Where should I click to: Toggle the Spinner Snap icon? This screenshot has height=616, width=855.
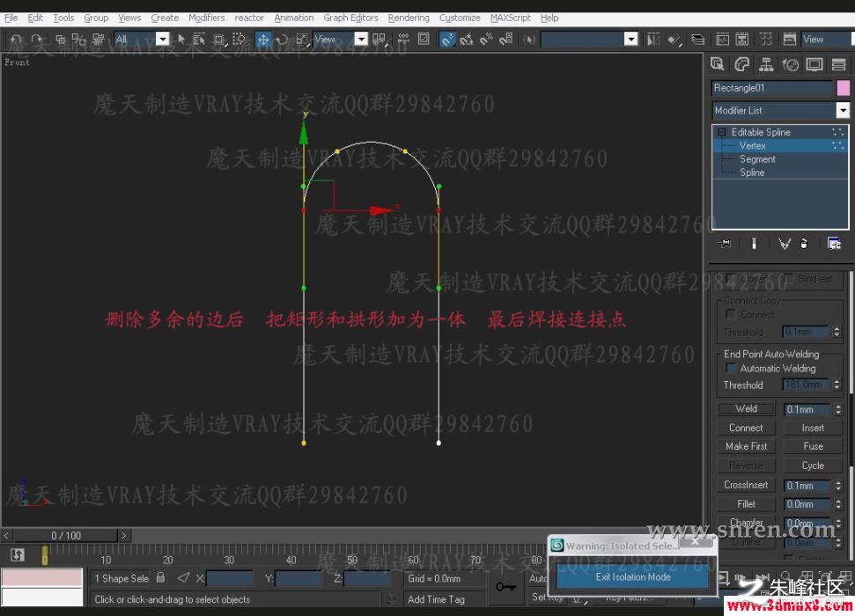coord(506,40)
